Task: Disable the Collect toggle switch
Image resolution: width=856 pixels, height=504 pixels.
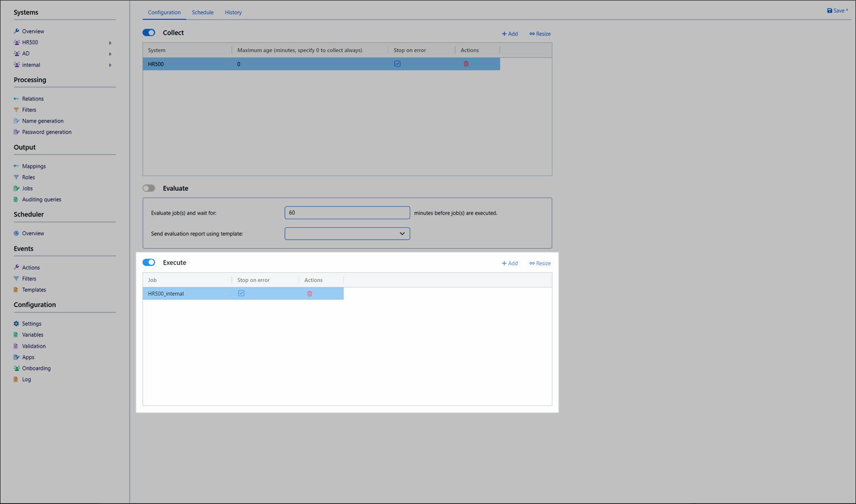Action: (149, 33)
